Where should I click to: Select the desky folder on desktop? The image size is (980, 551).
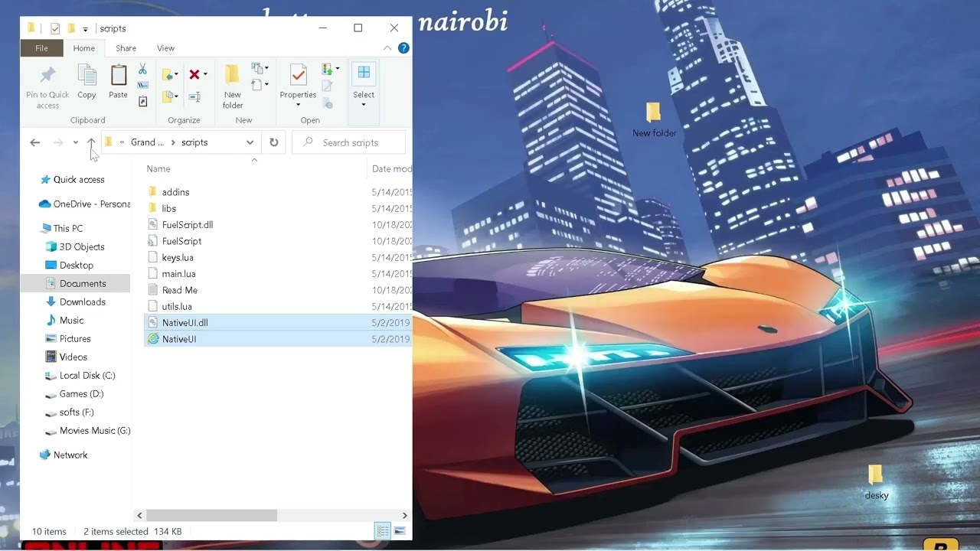(x=877, y=483)
